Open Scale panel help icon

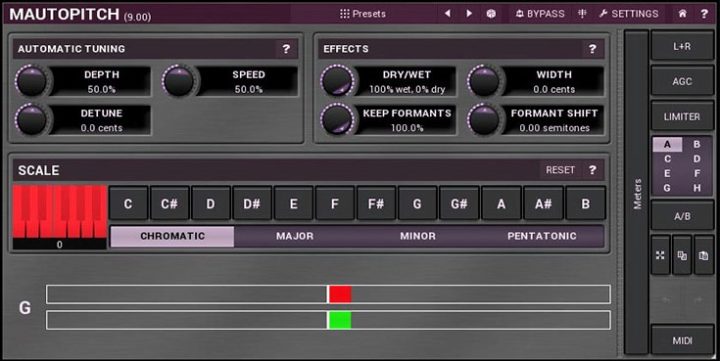pyautogui.click(x=592, y=170)
